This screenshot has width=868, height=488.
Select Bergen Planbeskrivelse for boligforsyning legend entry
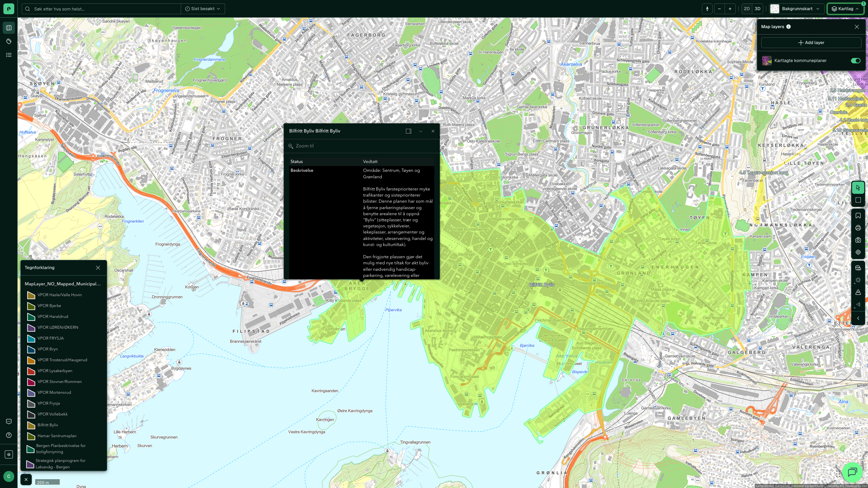tap(61, 449)
